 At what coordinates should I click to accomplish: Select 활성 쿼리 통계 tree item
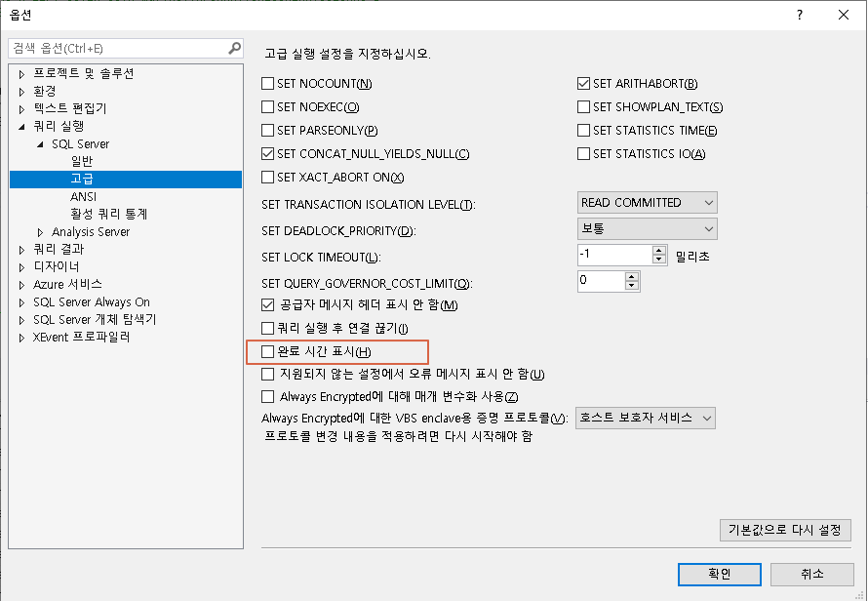click(x=108, y=214)
